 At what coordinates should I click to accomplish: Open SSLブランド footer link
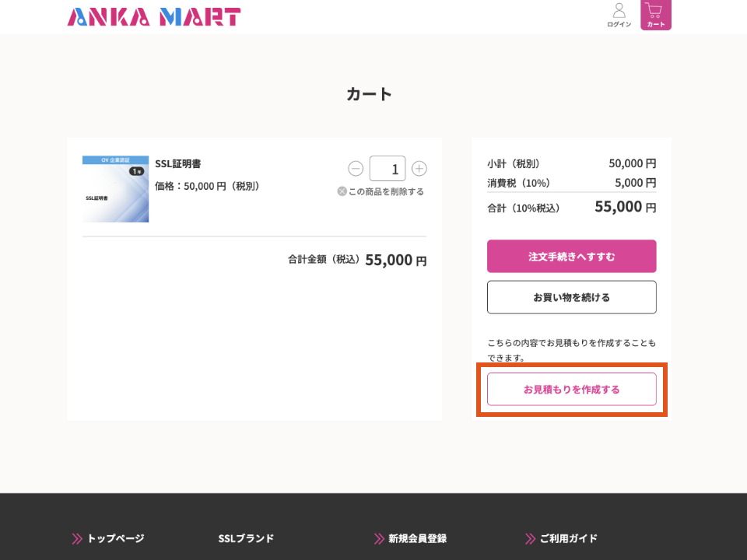(x=246, y=538)
